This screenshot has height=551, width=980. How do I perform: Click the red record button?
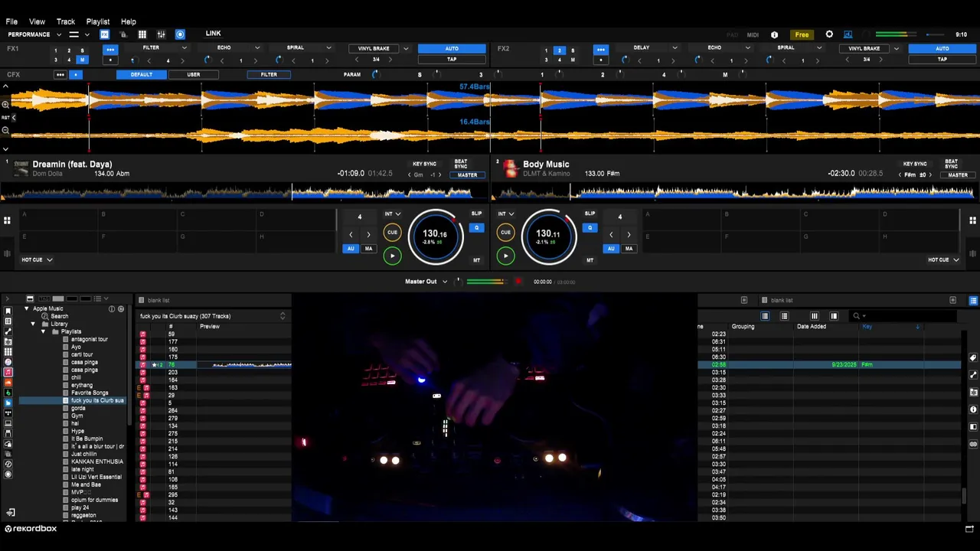click(x=518, y=282)
